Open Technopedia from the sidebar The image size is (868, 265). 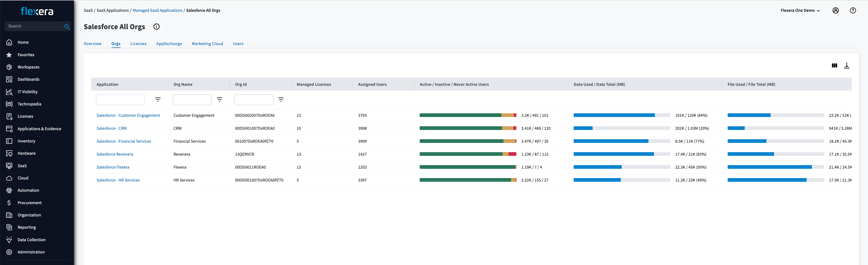[29, 104]
